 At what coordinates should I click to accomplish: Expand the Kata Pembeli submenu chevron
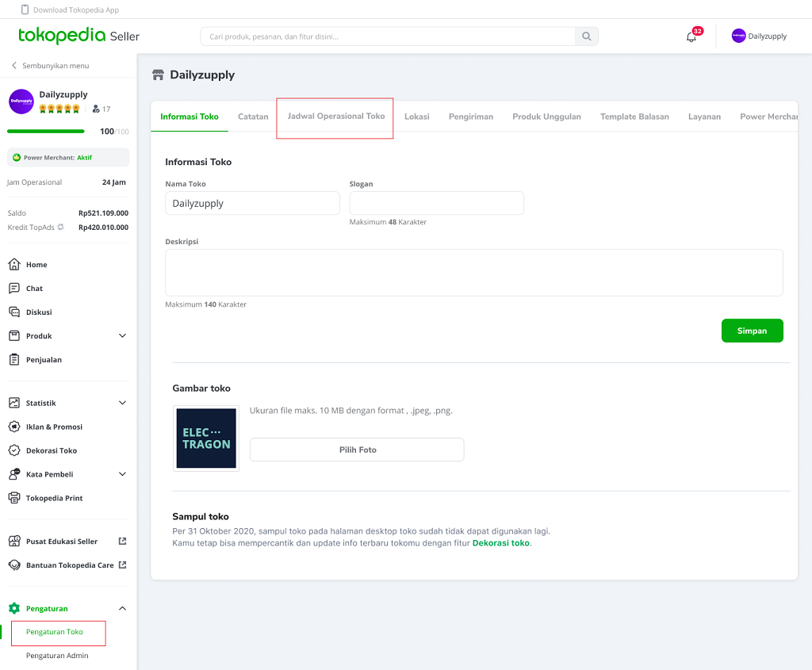click(122, 474)
